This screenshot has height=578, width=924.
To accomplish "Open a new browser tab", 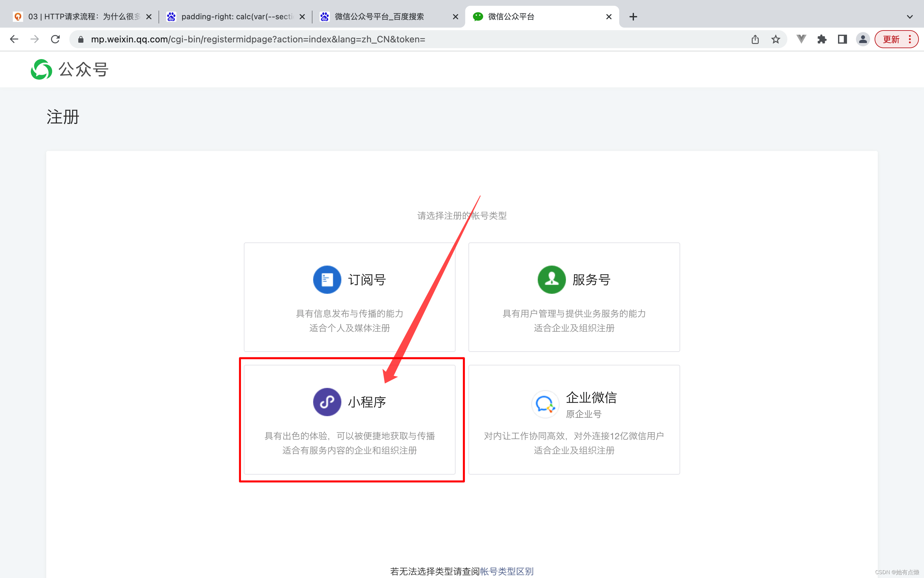I will [633, 17].
